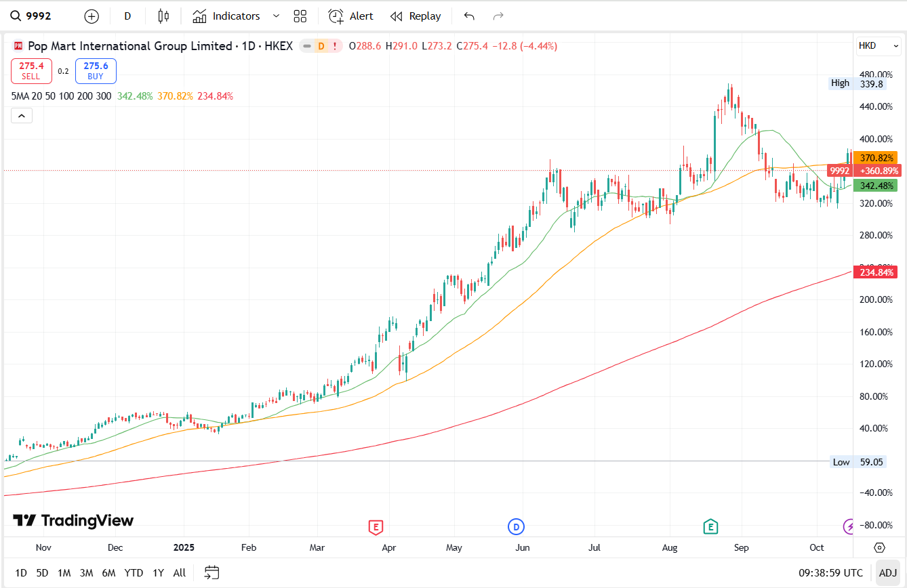The image size is (907, 588).
Task: Click the D data status badge
Action: [x=321, y=46]
